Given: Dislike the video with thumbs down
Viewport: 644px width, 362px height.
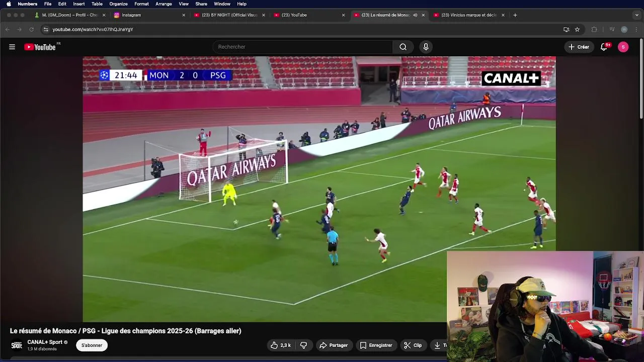Looking at the screenshot, I should coord(303,345).
